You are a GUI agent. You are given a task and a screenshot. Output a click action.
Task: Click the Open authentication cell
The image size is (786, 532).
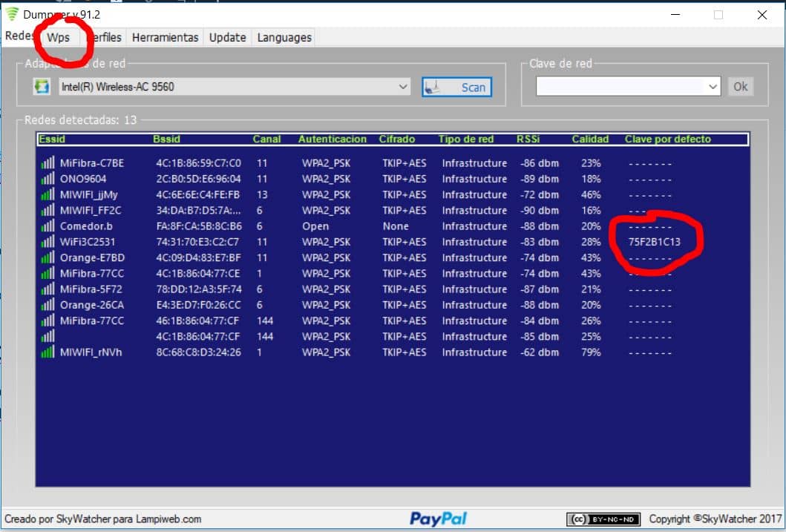(x=315, y=226)
